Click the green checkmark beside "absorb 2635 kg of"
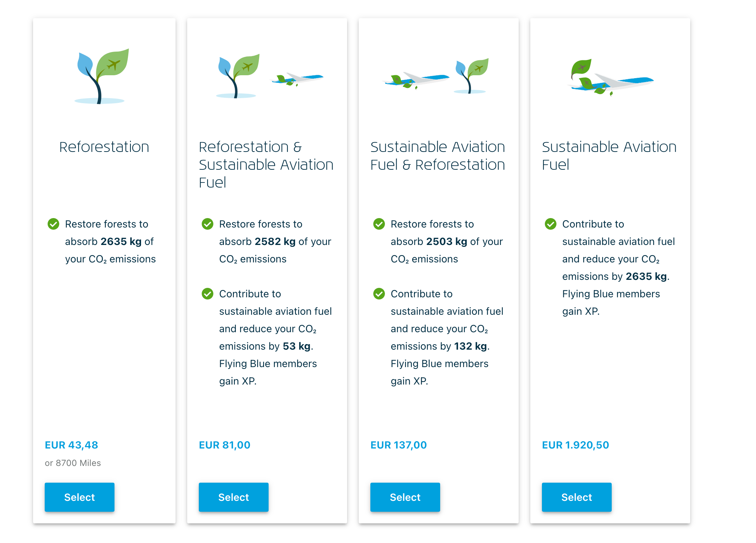This screenshot has width=756, height=543. pyautogui.click(x=53, y=224)
